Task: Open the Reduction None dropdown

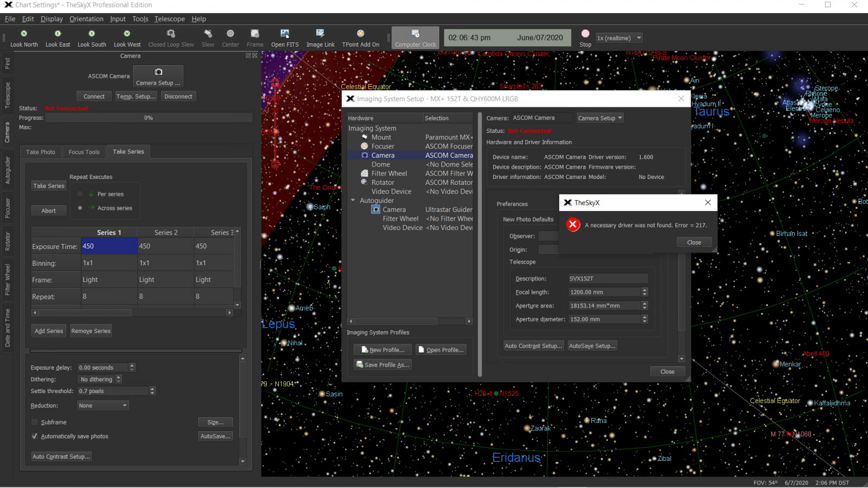Action: (x=103, y=406)
